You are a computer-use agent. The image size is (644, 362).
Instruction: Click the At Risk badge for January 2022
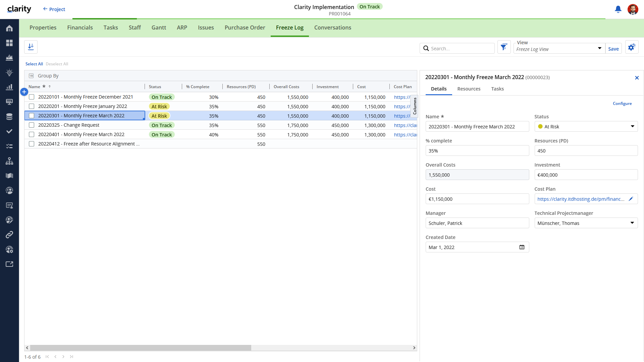[159, 106]
